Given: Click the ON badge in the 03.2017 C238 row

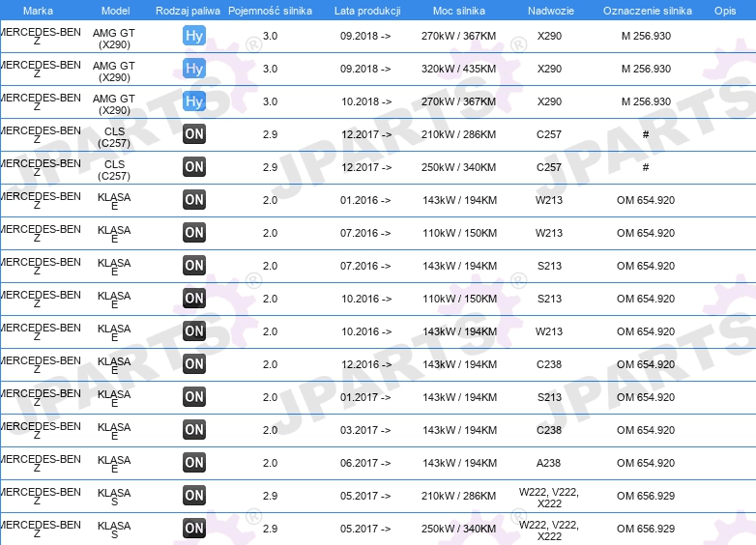Looking at the screenshot, I should coord(194,430).
